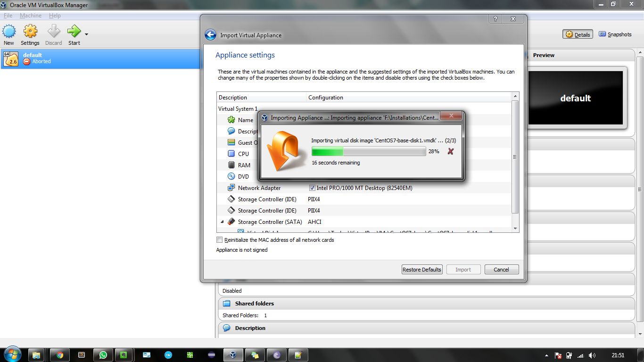Collapse the Storage Controller (SATA) tree arrow
The height and width of the screenshot is (362, 644).
pyautogui.click(x=222, y=222)
